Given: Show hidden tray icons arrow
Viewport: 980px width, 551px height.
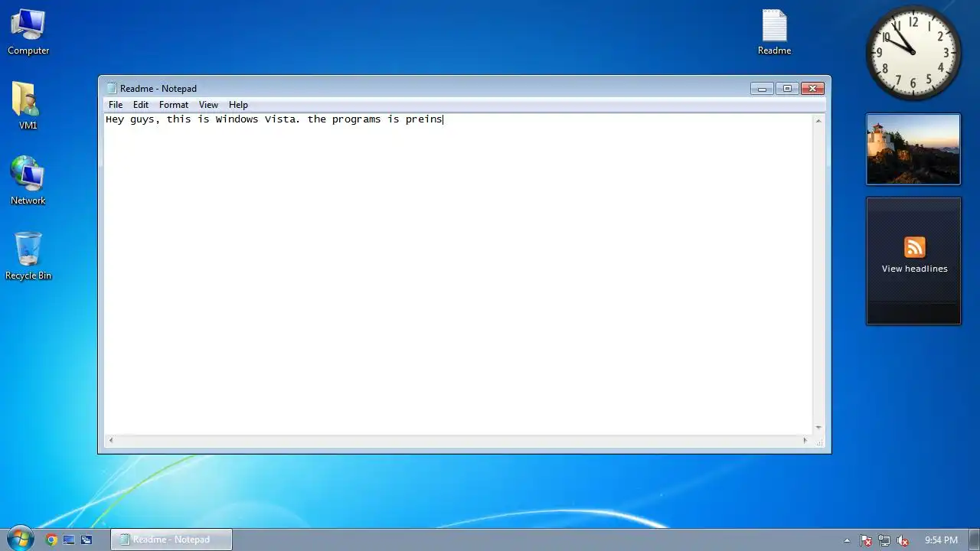Looking at the screenshot, I should [x=847, y=540].
